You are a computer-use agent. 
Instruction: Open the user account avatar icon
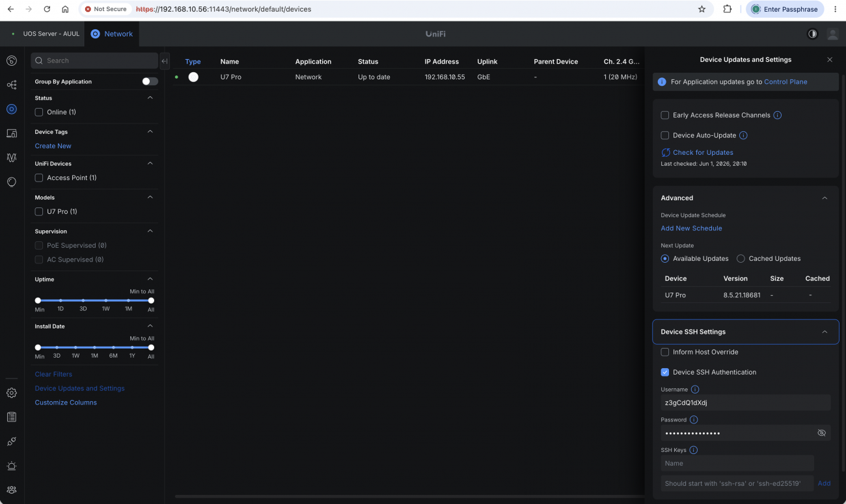coord(832,34)
